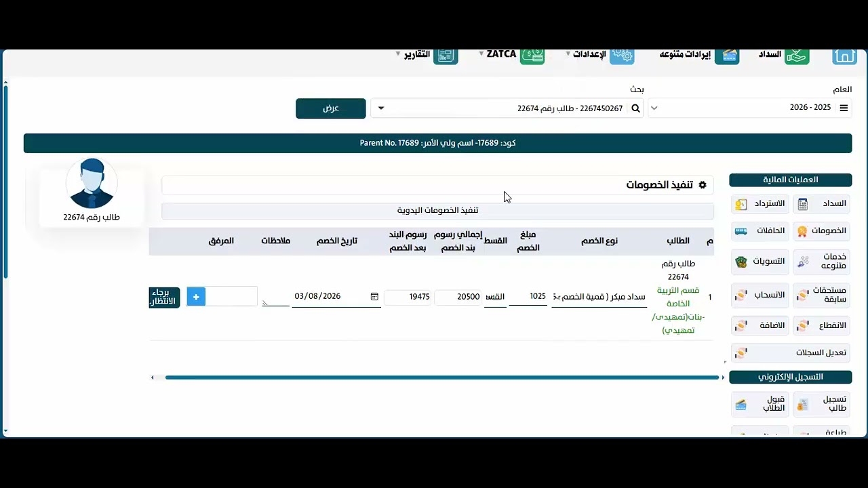The width and height of the screenshot is (868, 488).
Task: Click the horizontal table scrollbar
Action: point(441,378)
